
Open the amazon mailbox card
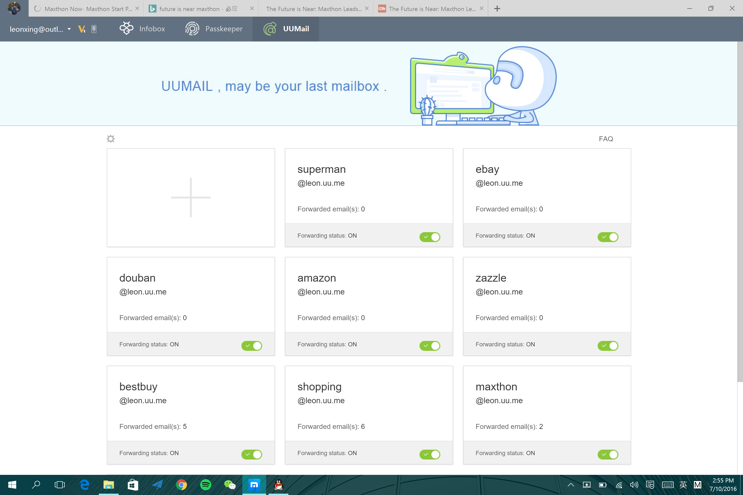point(369,306)
